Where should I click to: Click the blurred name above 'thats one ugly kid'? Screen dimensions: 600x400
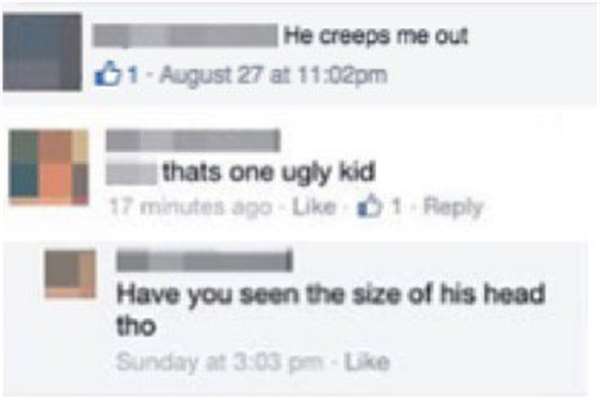[x=193, y=140]
